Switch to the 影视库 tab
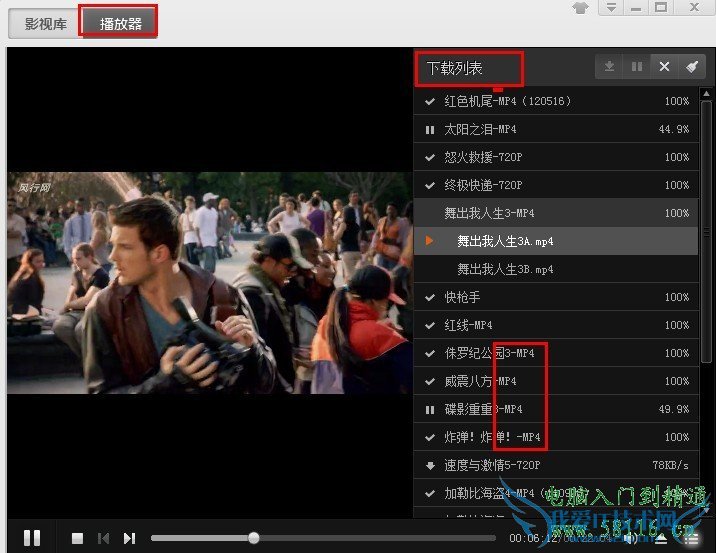716x553 pixels. coord(45,24)
